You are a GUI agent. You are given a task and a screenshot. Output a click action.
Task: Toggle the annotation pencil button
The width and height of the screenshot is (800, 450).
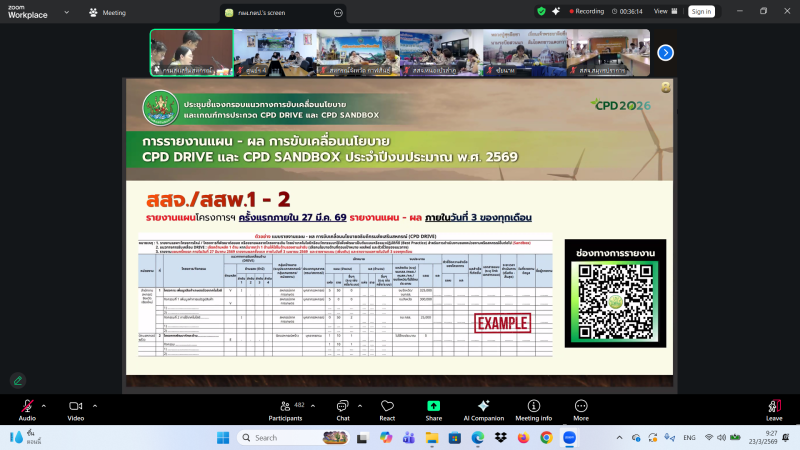click(18, 380)
